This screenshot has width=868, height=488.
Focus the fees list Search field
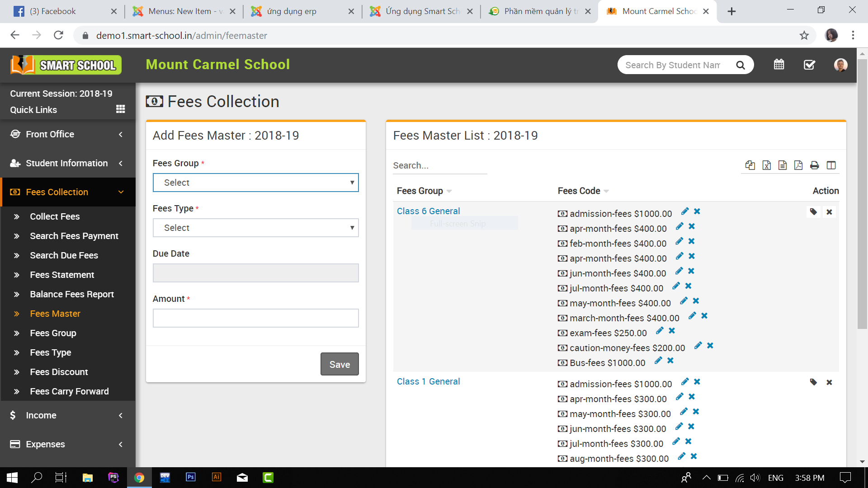click(440, 165)
